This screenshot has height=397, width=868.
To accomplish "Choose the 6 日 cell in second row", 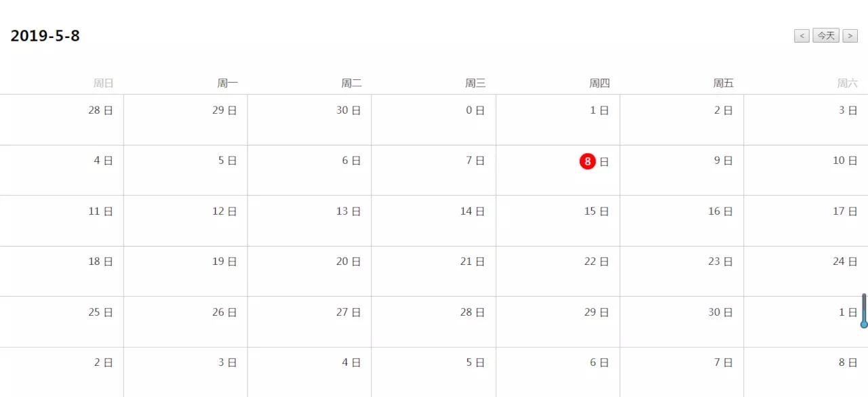I will 309,170.
